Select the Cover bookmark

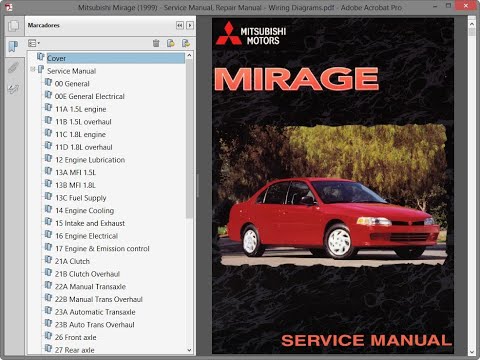click(x=116, y=58)
